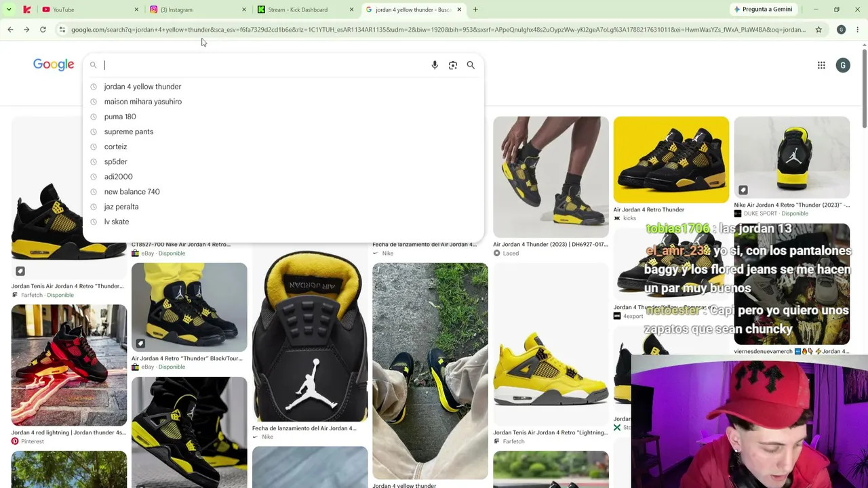This screenshot has width=868, height=488.
Task: Reload the current page
Action: tap(43, 30)
